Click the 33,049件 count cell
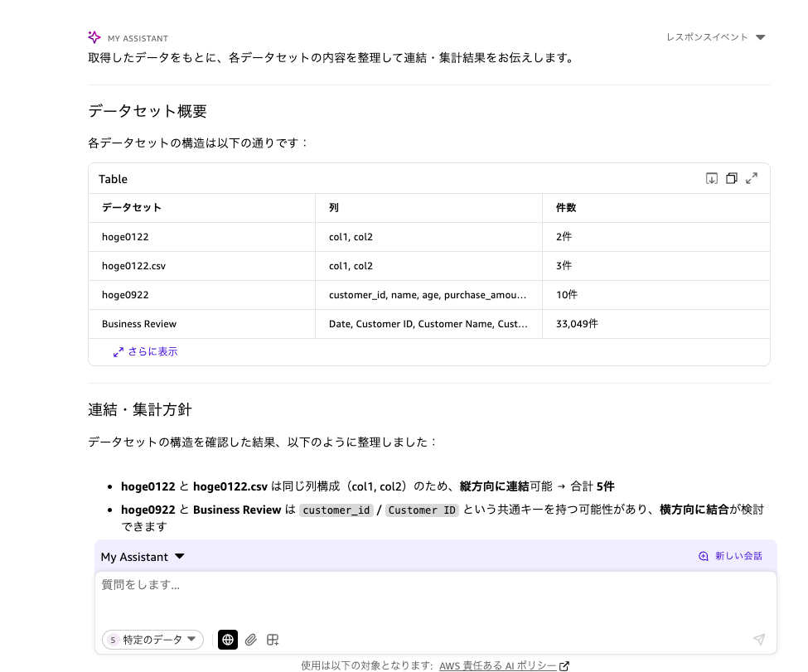Viewport: 808px width, 672px height. coord(656,324)
